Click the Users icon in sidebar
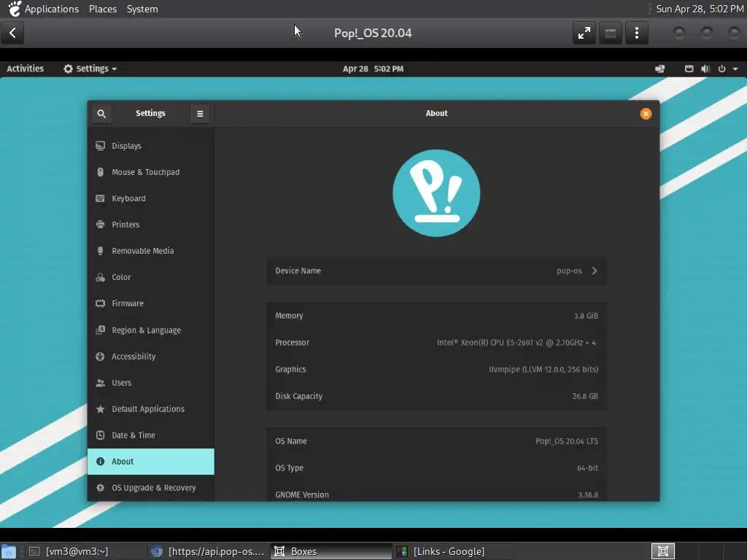 [100, 383]
